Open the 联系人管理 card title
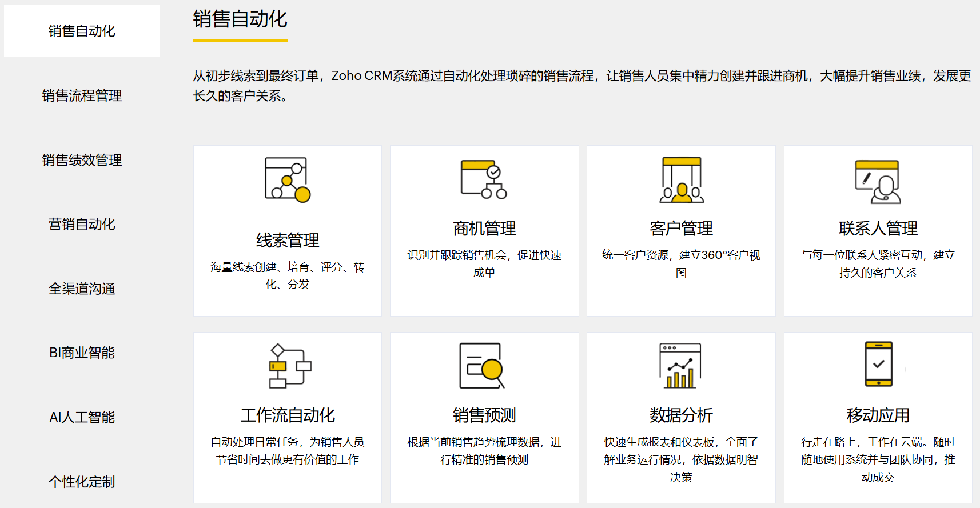Image resolution: width=980 pixels, height=508 pixels. pos(878,229)
